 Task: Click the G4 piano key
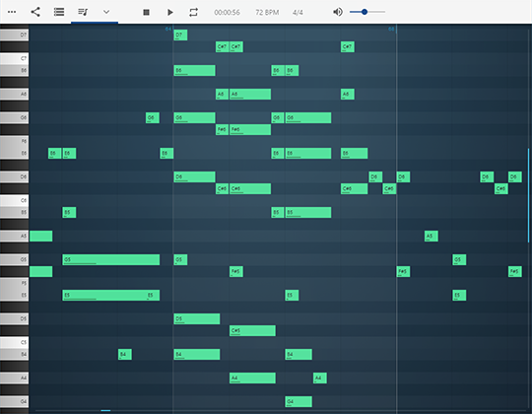(14, 401)
